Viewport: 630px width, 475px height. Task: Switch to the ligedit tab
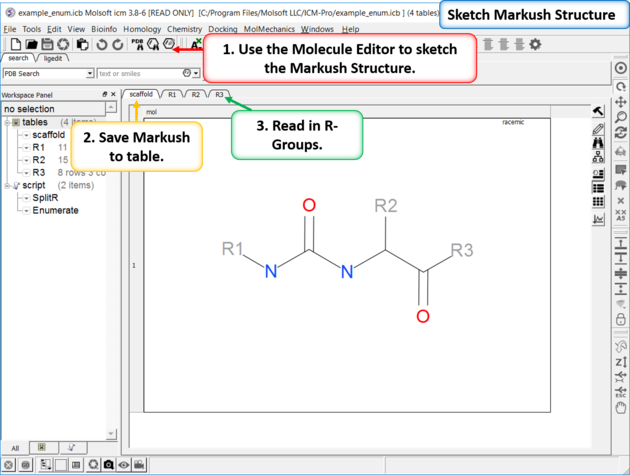(59, 59)
